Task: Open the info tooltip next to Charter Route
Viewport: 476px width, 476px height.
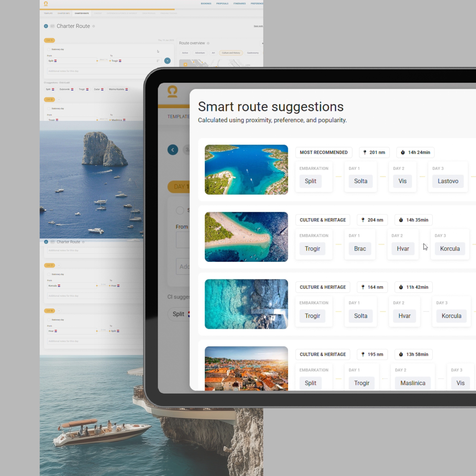Action: pos(94,26)
